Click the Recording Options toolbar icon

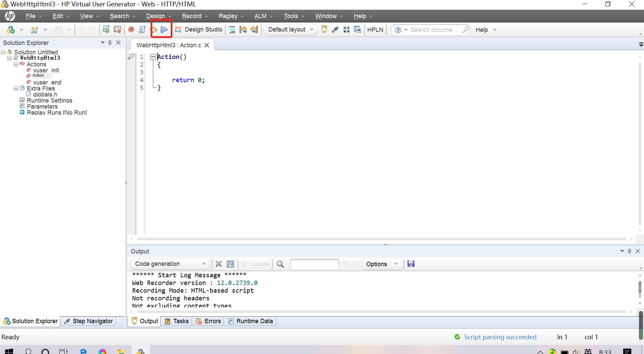117,29
